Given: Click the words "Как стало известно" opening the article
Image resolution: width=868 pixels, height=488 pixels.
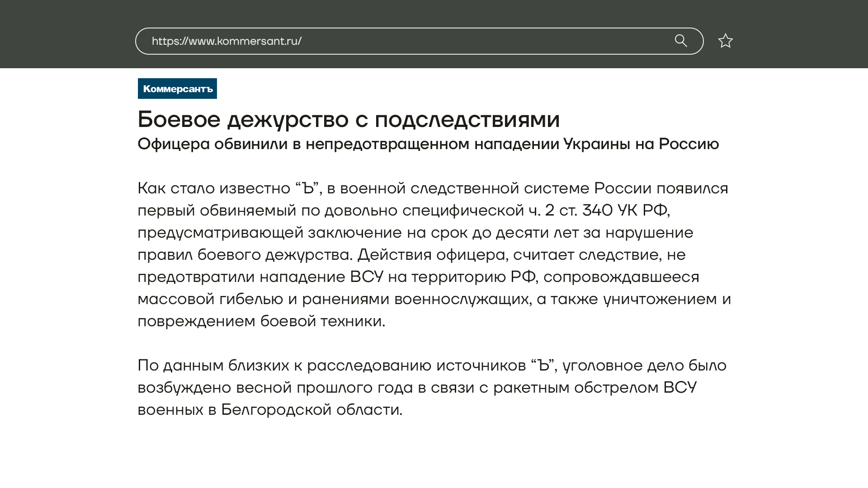Looking at the screenshot, I should click(214, 188).
